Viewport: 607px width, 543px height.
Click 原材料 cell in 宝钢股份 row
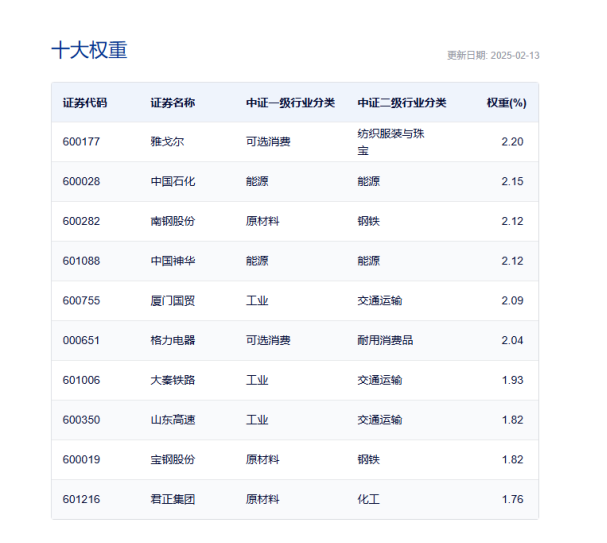[x=262, y=459]
